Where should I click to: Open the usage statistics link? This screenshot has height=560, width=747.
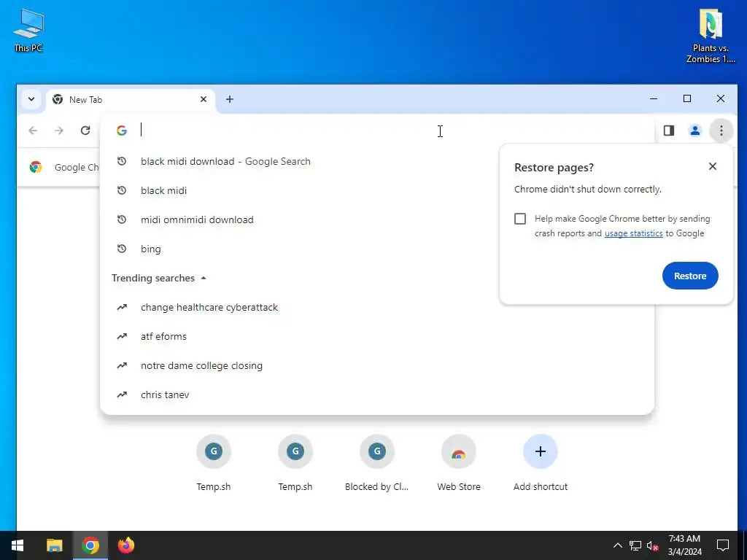coord(633,233)
